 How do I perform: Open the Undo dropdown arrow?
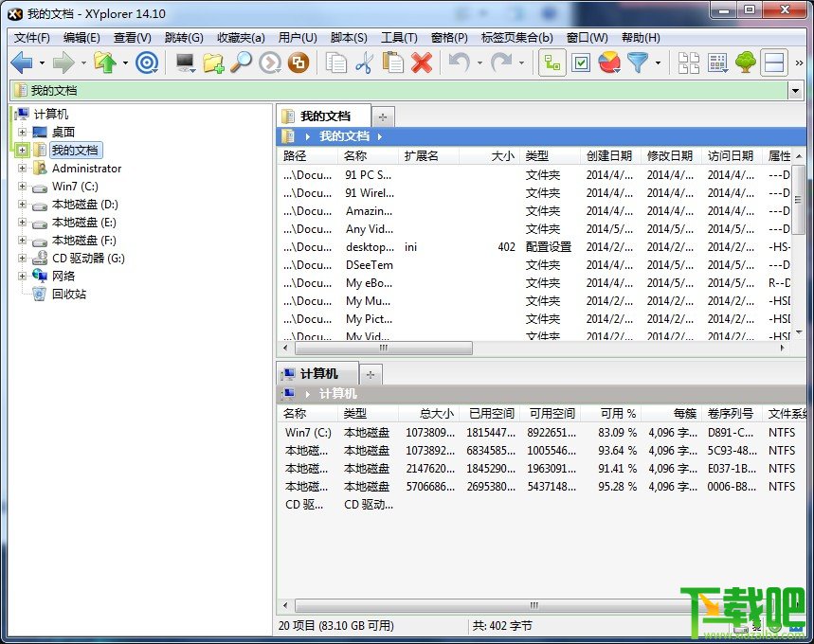click(x=480, y=63)
